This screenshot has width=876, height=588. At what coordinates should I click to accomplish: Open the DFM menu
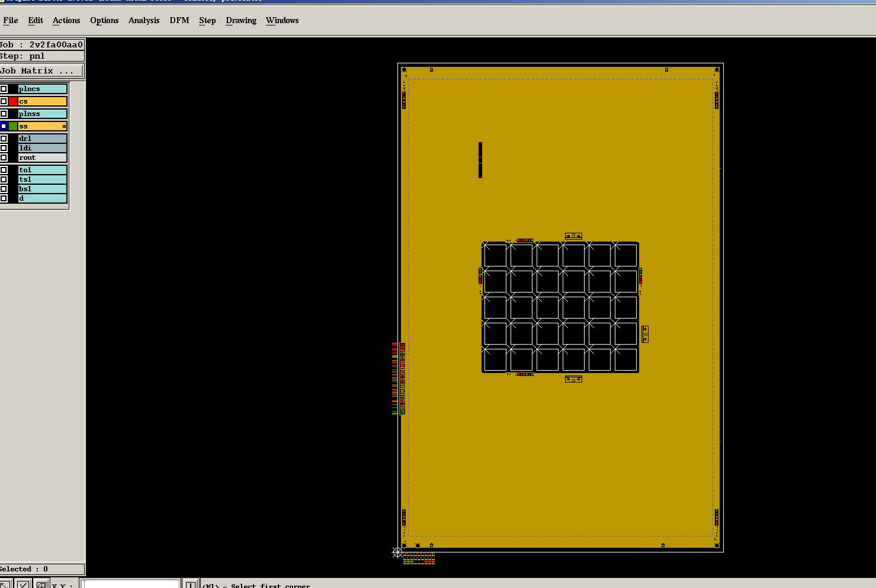click(x=179, y=20)
